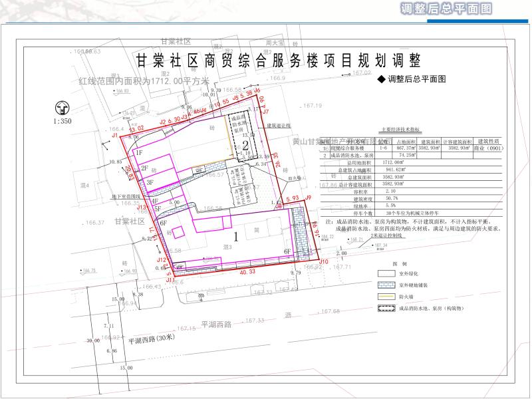Click the 40.33 south boundary dimension
This screenshot has height=399, width=532.
(x=247, y=271)
